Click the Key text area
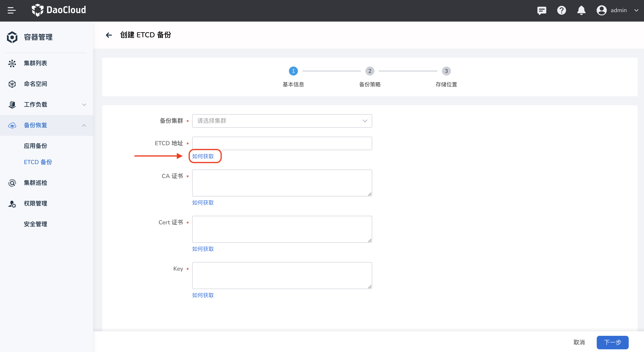This screenshot has height=352, width=644. (282, 276)
